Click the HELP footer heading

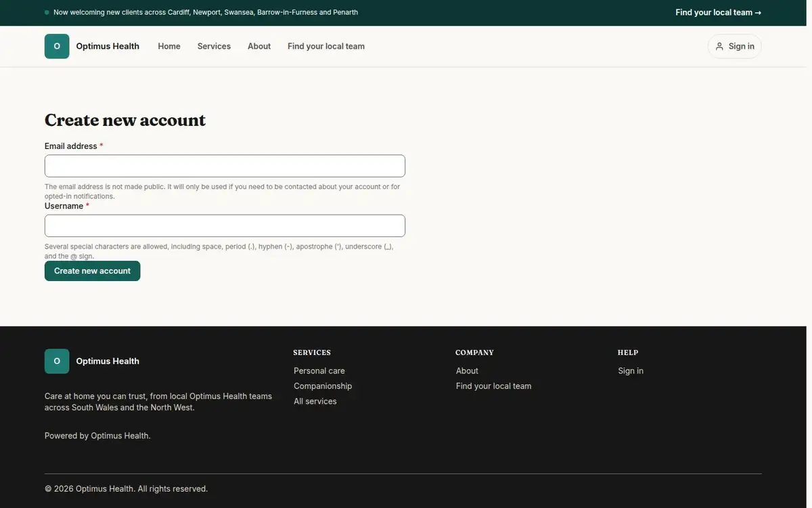tap(628, 352)
